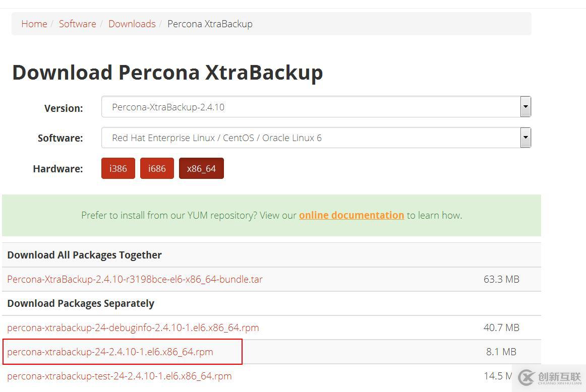Viewport: 586px width, 392px height.
Task: Click the Software dropdown arrow button
Action: 525,138
